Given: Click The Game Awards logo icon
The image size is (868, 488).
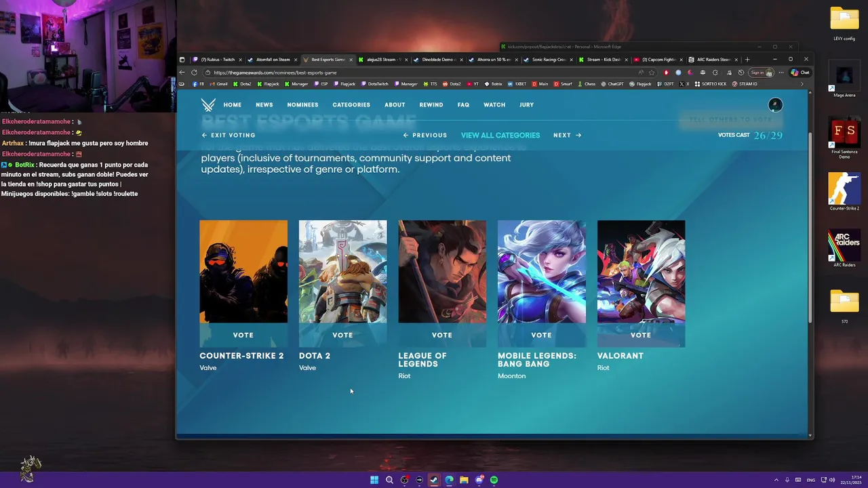Looking at the screenshot, I should pos(208,105).
